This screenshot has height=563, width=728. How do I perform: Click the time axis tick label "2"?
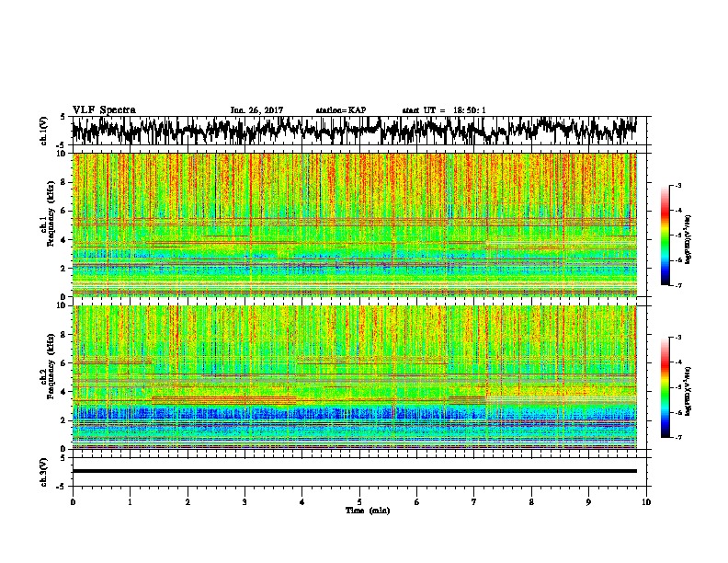(x=188, y=502)
